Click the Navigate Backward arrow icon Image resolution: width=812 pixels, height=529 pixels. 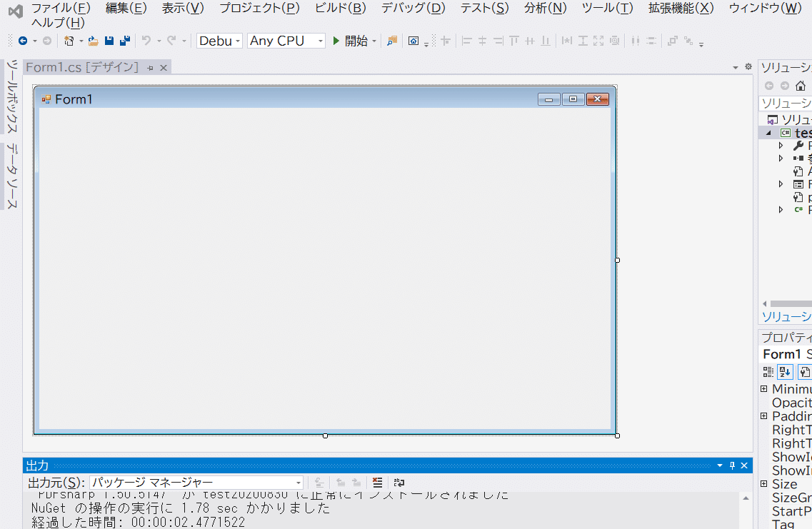(x=23, y=41)
